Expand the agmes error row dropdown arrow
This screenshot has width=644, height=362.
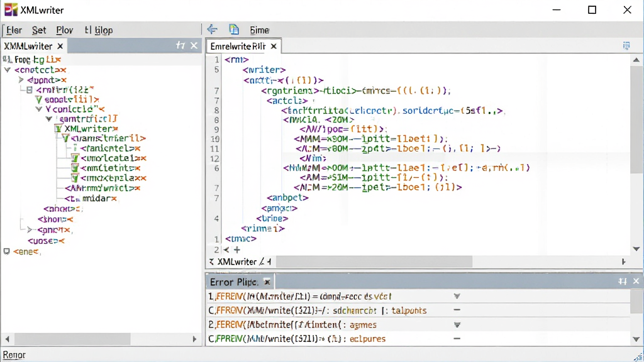pyautogui.click(x=457, y=325)
